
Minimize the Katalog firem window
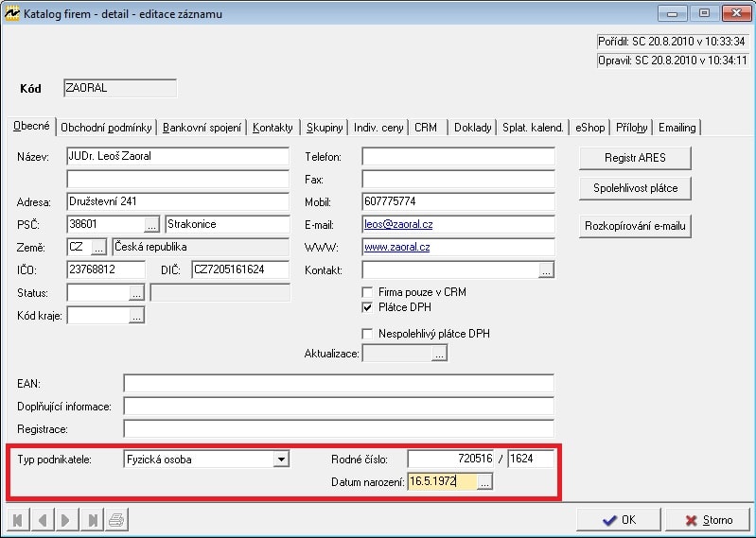tap(672, 13)
